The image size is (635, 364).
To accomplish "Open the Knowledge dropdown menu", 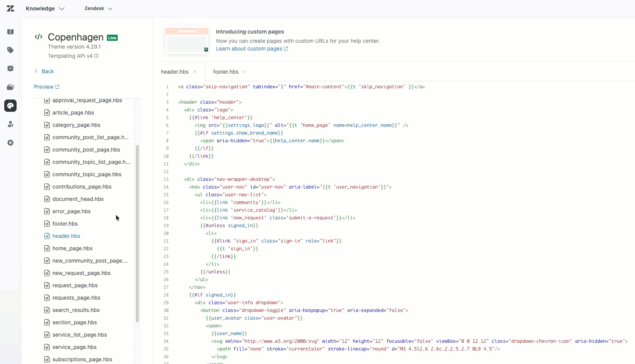I will pyautogui.click(x=45, y=8).
